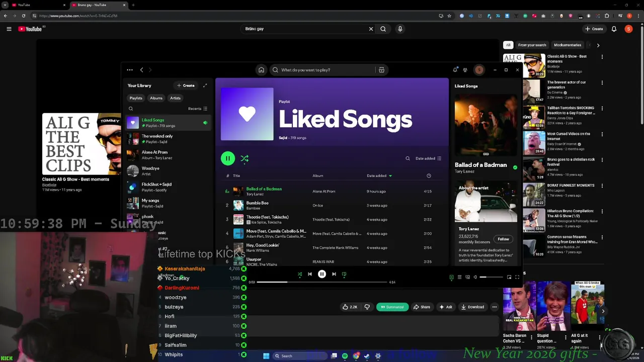This screenshot has height=362, width=644.
Task: Open Spotify Friend Activity icon
Action: pyautogui.click(x=465, y=70)
